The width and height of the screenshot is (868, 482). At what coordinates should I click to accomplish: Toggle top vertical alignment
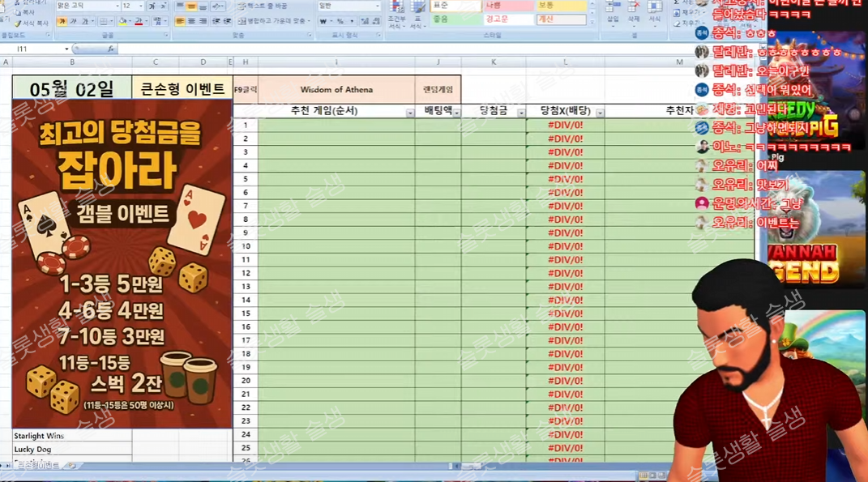[180, 6]
